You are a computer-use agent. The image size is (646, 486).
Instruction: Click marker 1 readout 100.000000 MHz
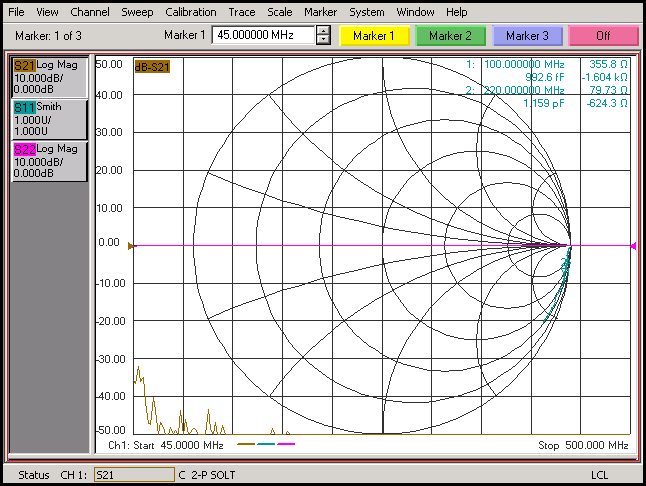[524, 64]
